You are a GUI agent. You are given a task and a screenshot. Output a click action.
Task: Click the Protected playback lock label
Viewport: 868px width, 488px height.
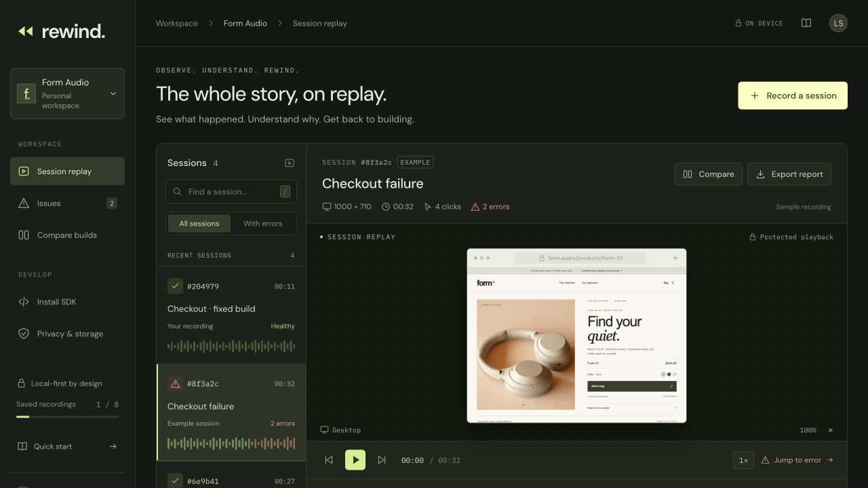tap(791, 237)
